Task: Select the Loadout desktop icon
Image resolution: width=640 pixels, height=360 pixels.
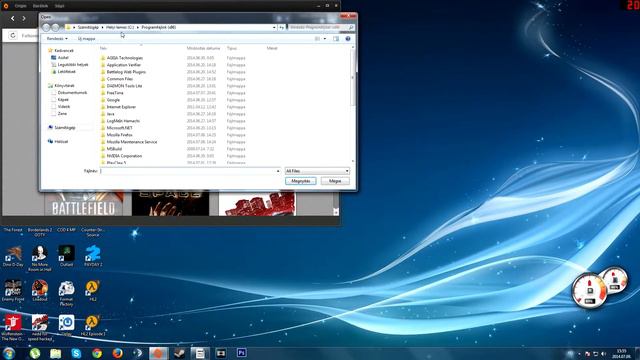Action: (40, 291)
